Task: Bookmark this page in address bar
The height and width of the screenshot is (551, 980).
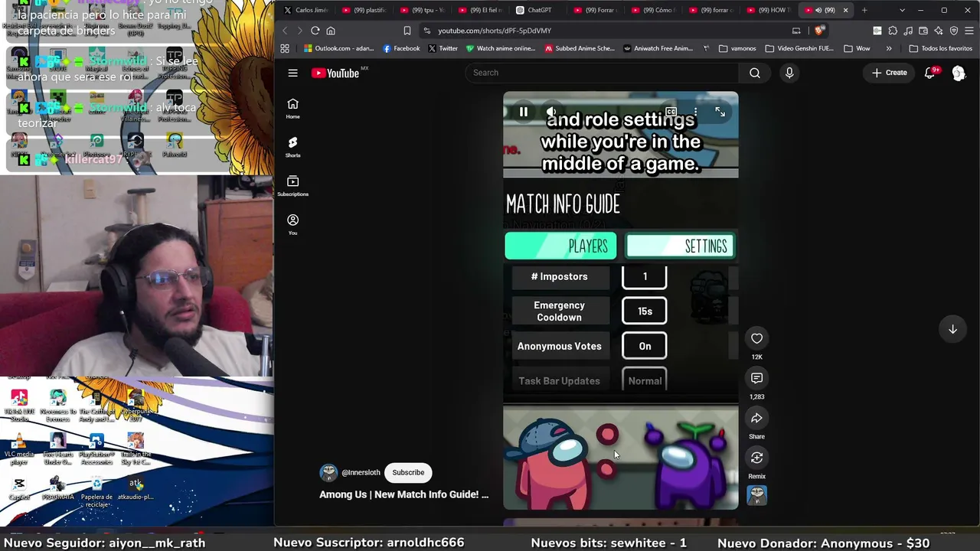Action: click(x=407, y=31)
